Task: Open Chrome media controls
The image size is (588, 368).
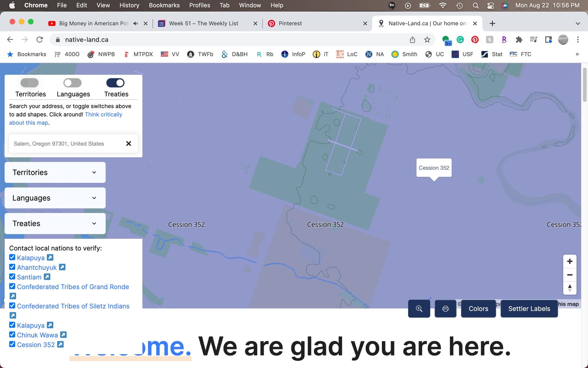Action: 534,39
